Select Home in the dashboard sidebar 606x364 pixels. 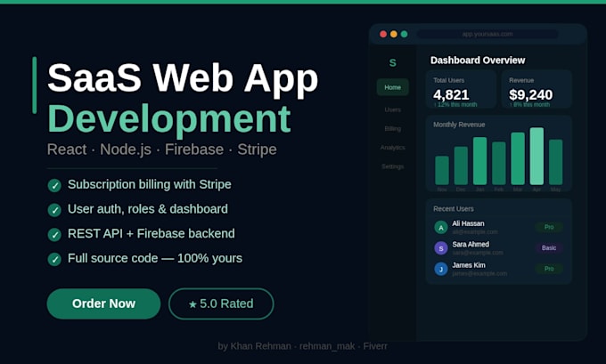click(x=393, y=87)
